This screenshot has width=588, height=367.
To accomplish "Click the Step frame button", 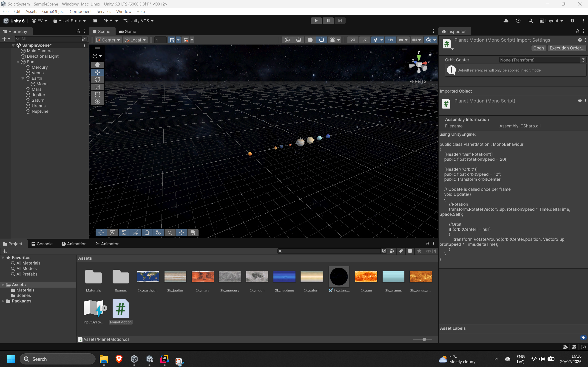I will click(340, 21).
